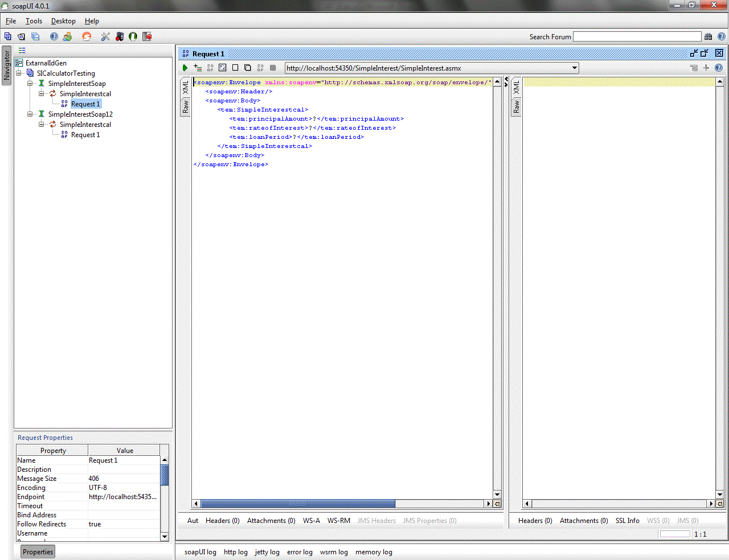729x560 pixels.
Task: Click the Endpoint value cell in properties
Action: (x=124, y=497)
